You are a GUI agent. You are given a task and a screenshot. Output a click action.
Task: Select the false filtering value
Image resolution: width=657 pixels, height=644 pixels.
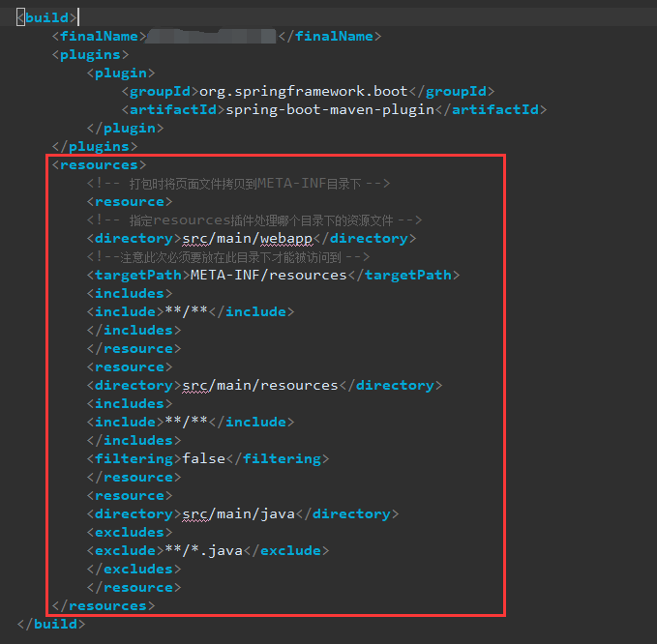pos(203,458)
